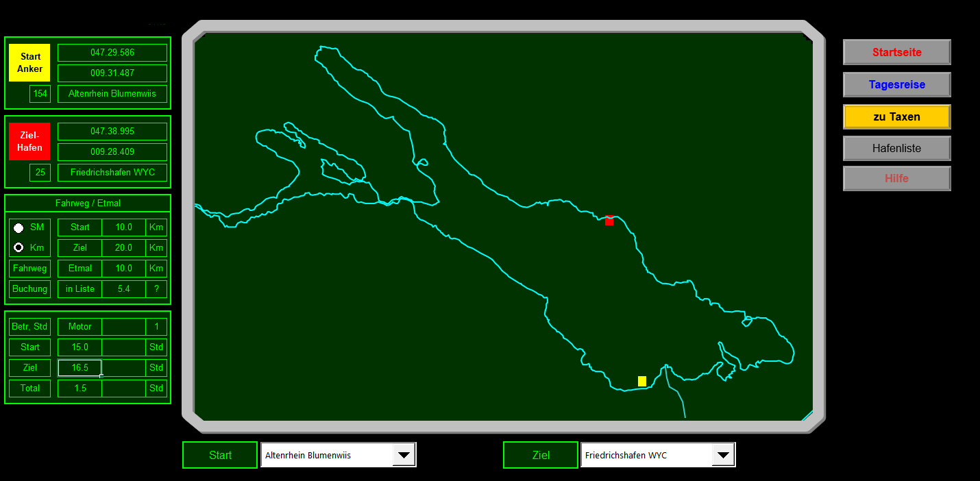Viewport: 980px width, 481px height.
Task: Click start latitude 047.29.586
Action: [112, 52]
